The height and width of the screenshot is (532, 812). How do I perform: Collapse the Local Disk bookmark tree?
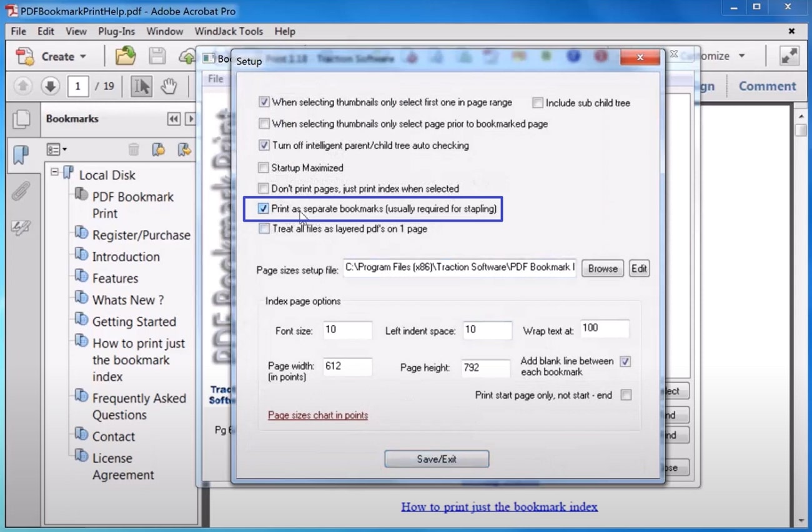(54, 173)
